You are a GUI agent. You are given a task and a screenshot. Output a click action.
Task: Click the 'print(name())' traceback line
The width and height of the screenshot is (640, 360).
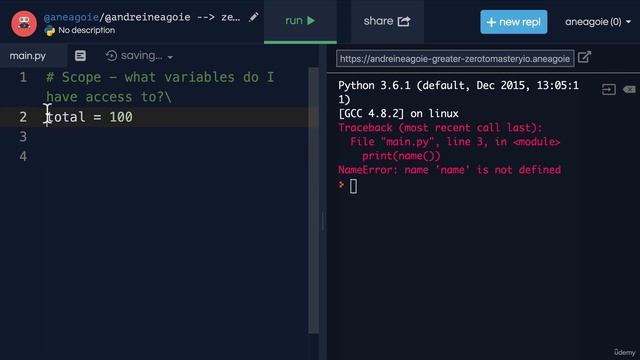click(401, 156)
